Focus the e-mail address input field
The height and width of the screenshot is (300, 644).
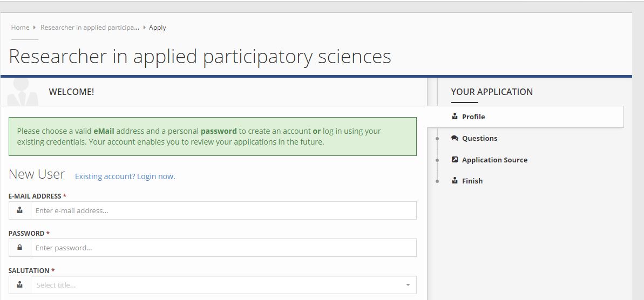coord(223,210)
